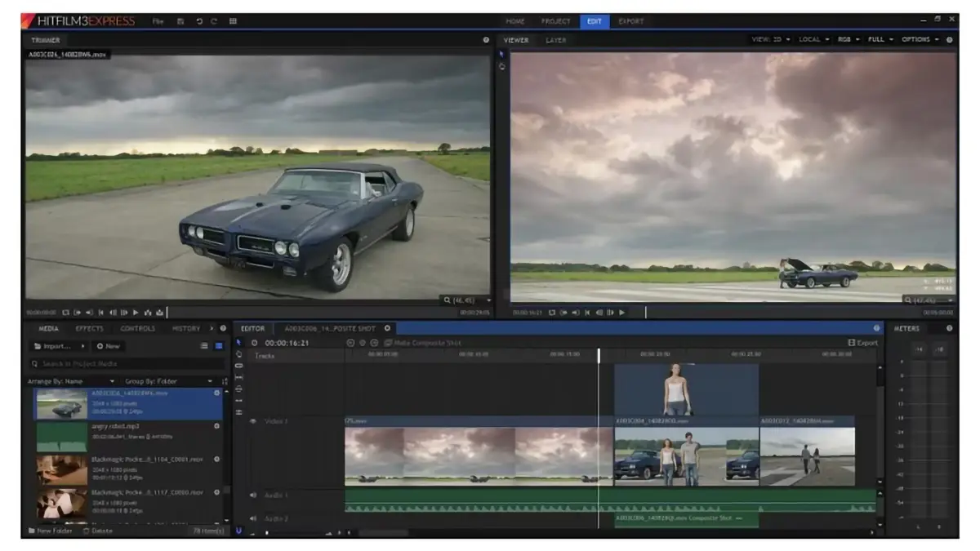The width and height of the screenshot is (980, 551).
Task: Click the Import media button
Action: (x=55, y=346)
